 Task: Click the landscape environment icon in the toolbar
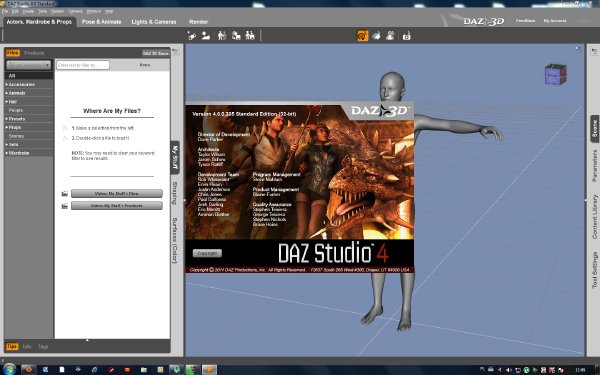click(206, 36)
